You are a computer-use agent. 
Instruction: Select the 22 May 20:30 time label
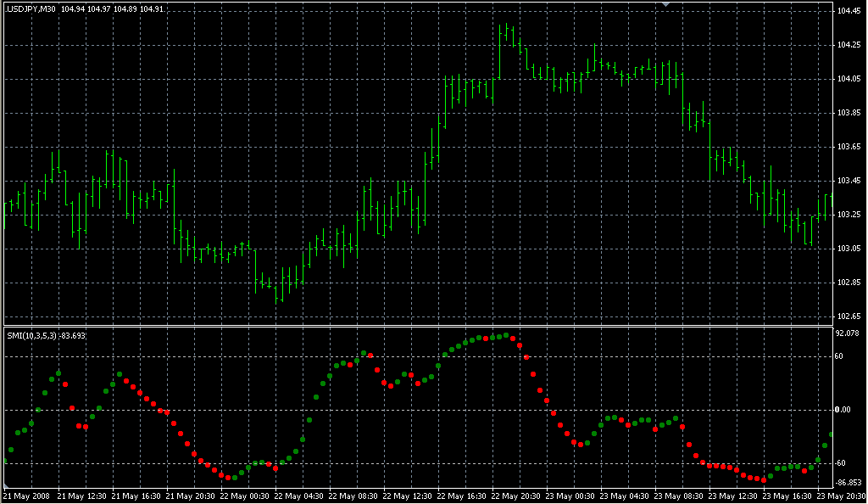click(x=519, y=496)
